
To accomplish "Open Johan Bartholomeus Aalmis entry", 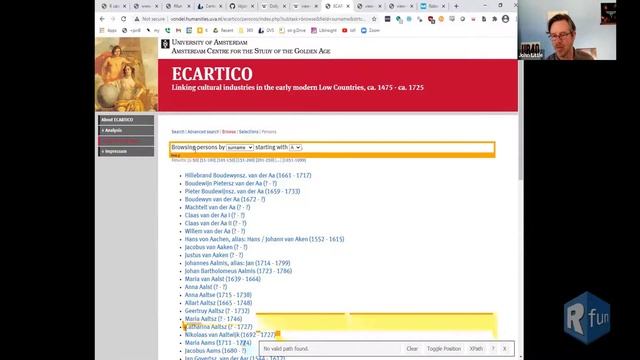I will (238, 271).
